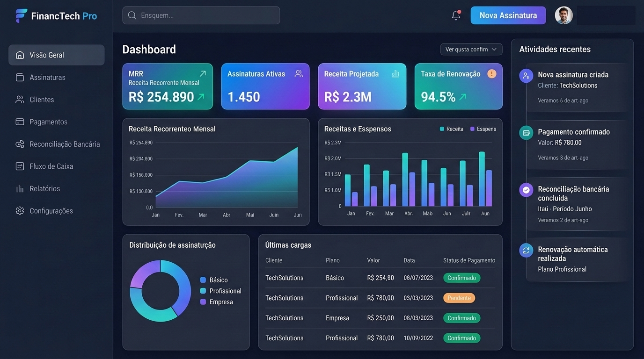Click the R$ 250,00 value cell
The height and width of the screenshot is (359, 644).
(x=381, y=318)
